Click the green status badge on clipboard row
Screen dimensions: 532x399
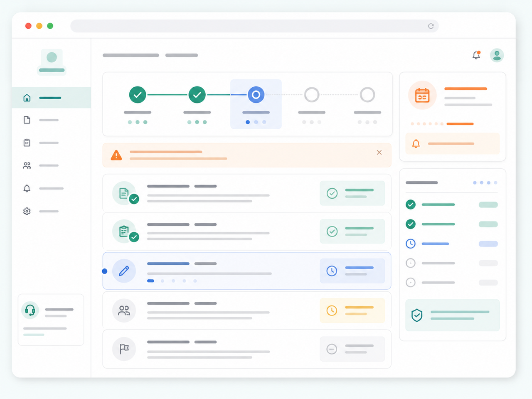point(352,232)
